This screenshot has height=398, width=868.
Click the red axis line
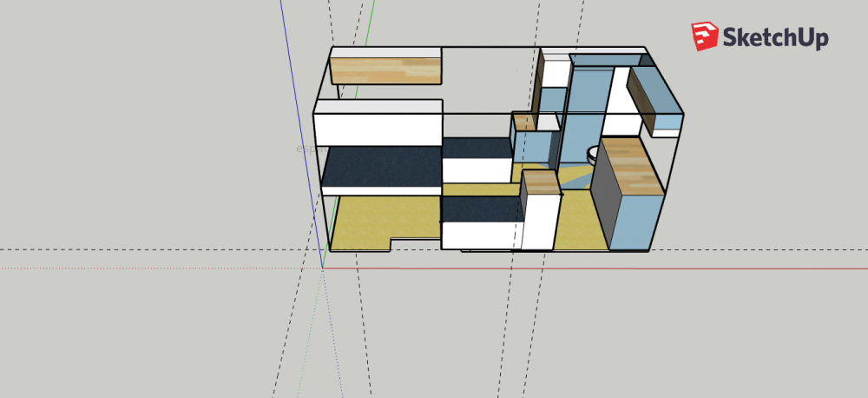pyautogui.click(x=521, y=268)
